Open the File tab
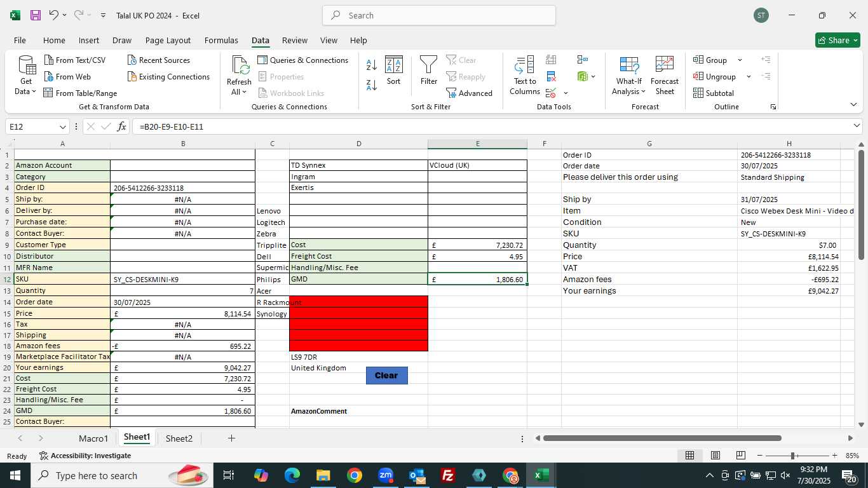Viewport: 868px width, 488px height. (x=20, y=40)
